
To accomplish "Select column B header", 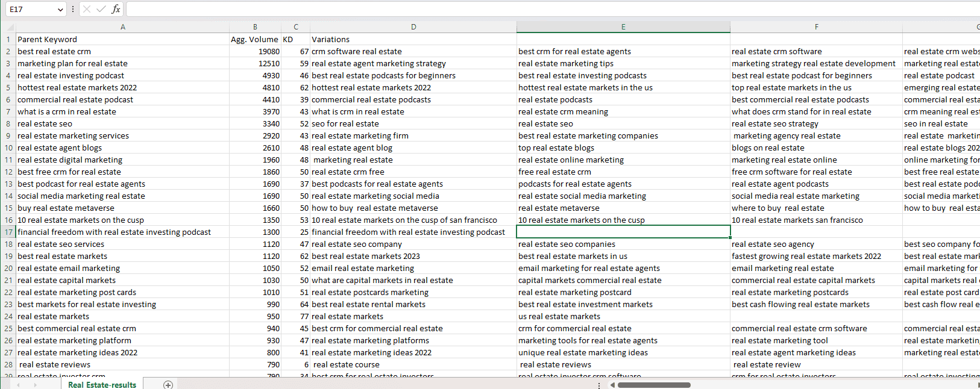I will [x=255, y=27].
